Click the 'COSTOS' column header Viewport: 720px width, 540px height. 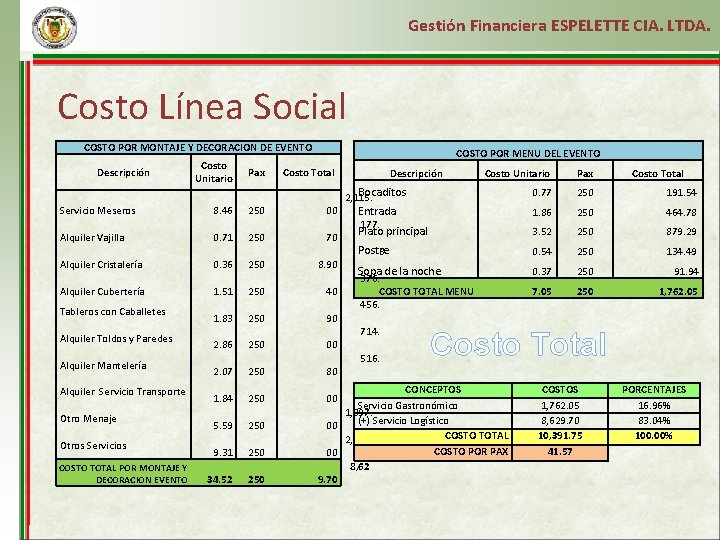click(x=560, y=390)
